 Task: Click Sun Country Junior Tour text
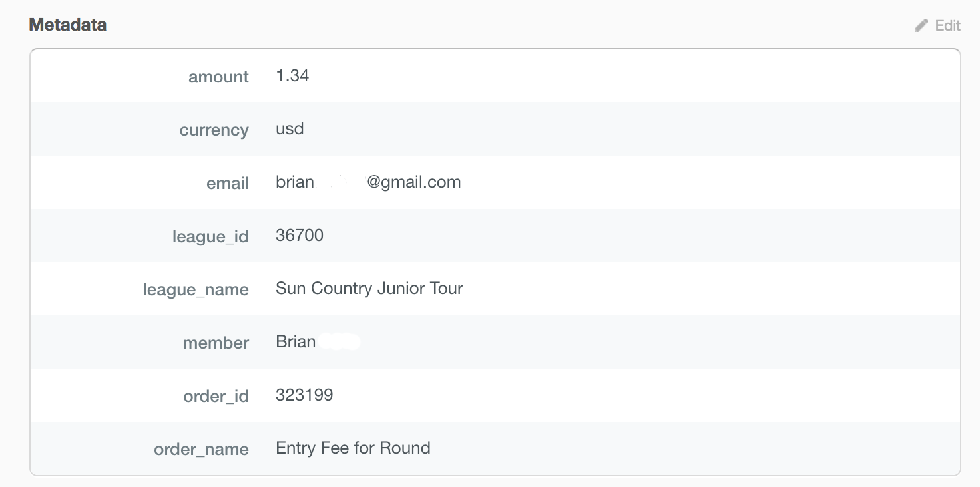pyautogui.click(x=369, y=289)
